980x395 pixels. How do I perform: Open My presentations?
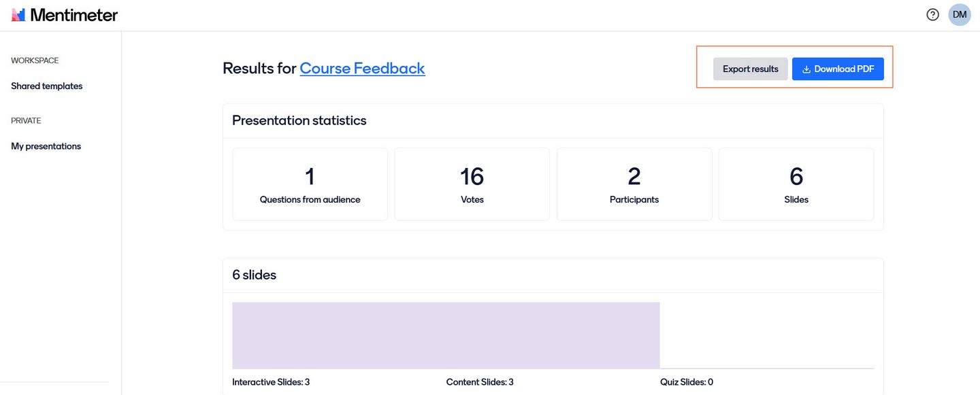coord(46,146)
